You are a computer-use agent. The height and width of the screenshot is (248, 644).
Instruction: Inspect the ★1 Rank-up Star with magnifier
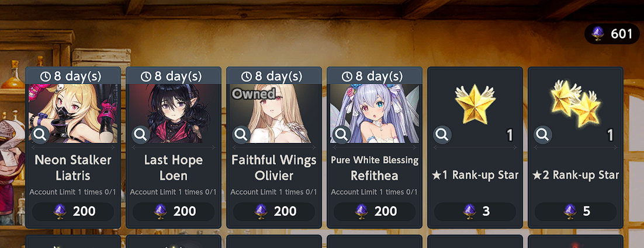tap(442, 134)
